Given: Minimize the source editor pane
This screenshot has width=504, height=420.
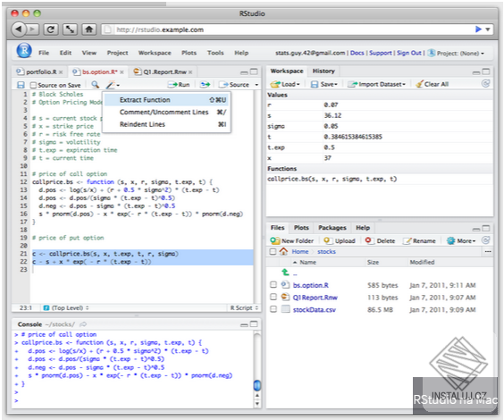Looking at the screenshot, I should click(x=244, y=72).
